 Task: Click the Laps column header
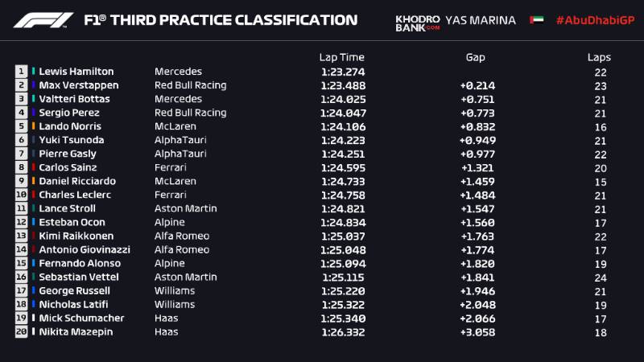(x=599, y=57)
